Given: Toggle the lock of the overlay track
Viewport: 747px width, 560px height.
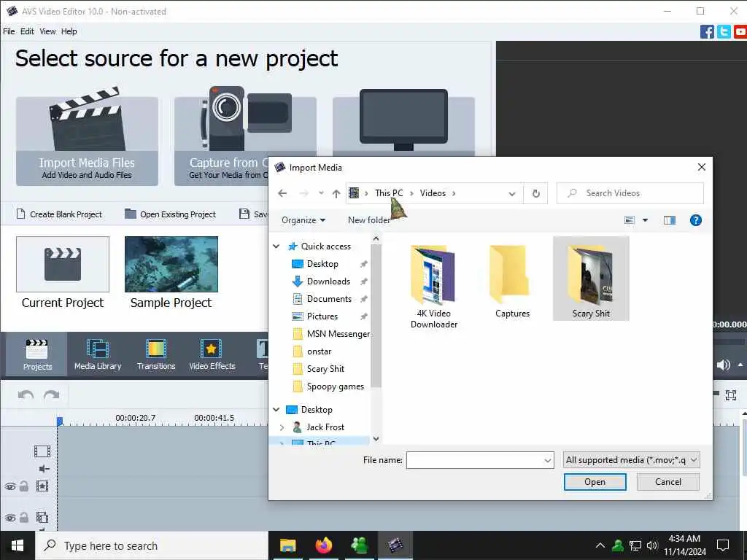Looking at the screenshot, I should (x=24, y=517).
